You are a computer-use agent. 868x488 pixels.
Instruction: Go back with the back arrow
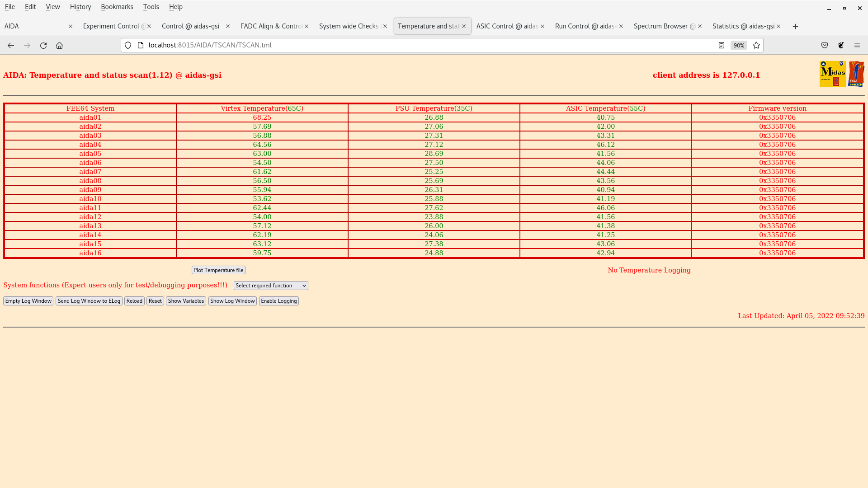click(x=11, y=45)
